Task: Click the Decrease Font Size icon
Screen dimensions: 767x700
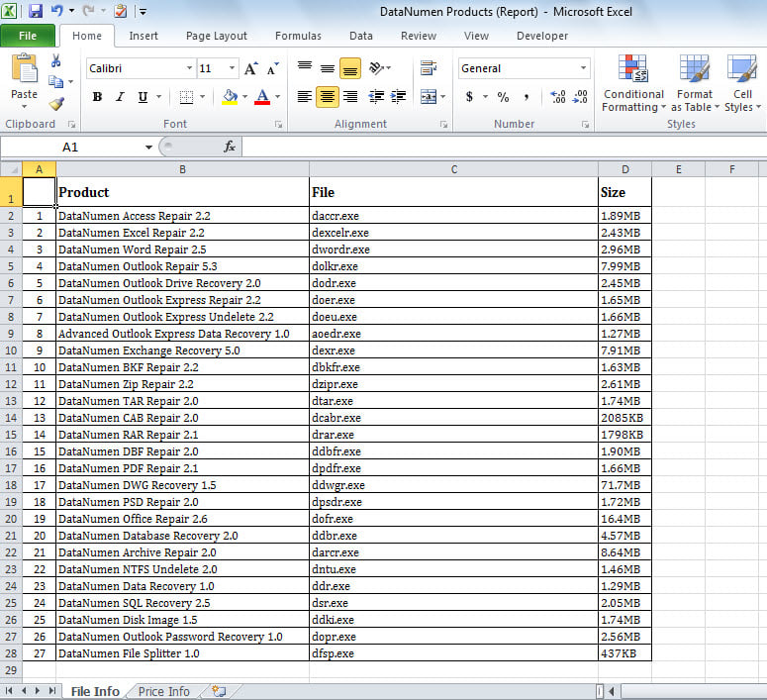Action: 272,68
